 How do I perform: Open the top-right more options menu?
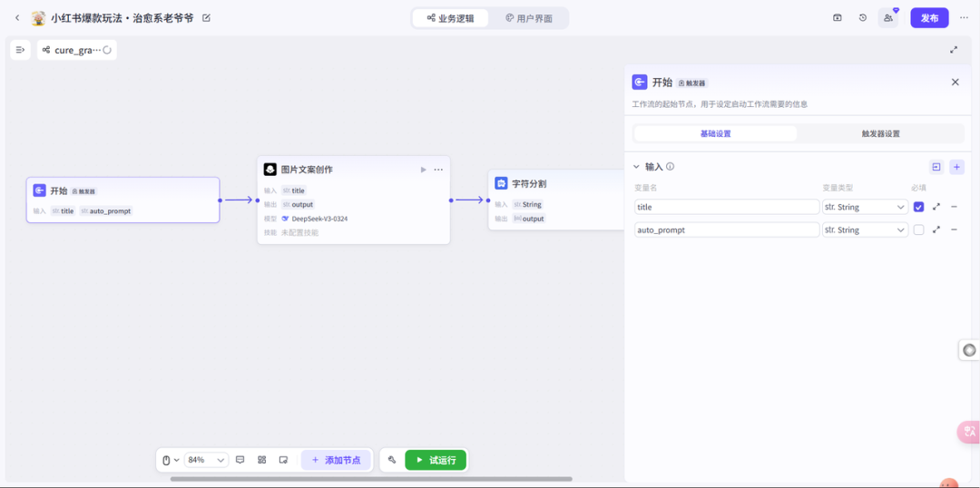[964, 18]
